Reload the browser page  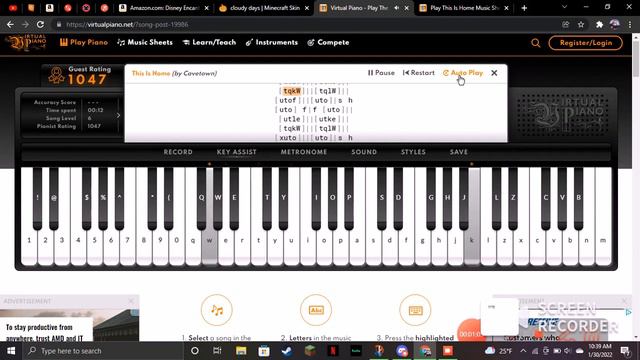(40, 24)
